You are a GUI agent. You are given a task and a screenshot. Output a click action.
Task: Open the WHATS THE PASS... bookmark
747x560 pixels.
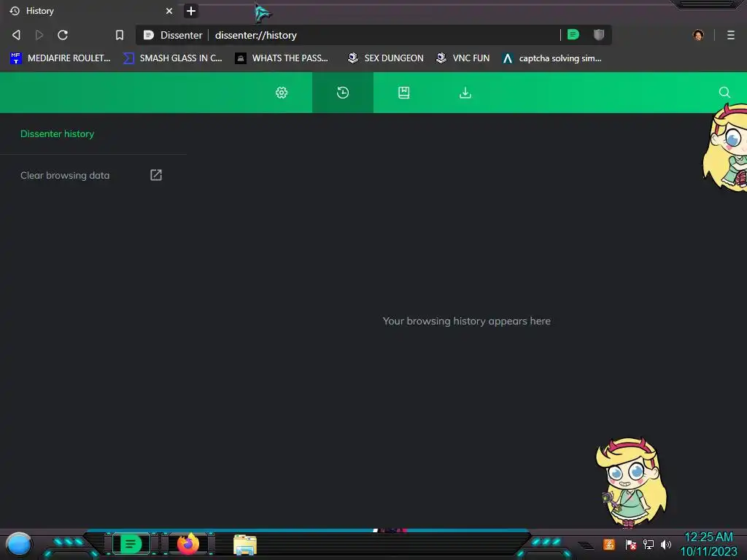click(282, 58)
